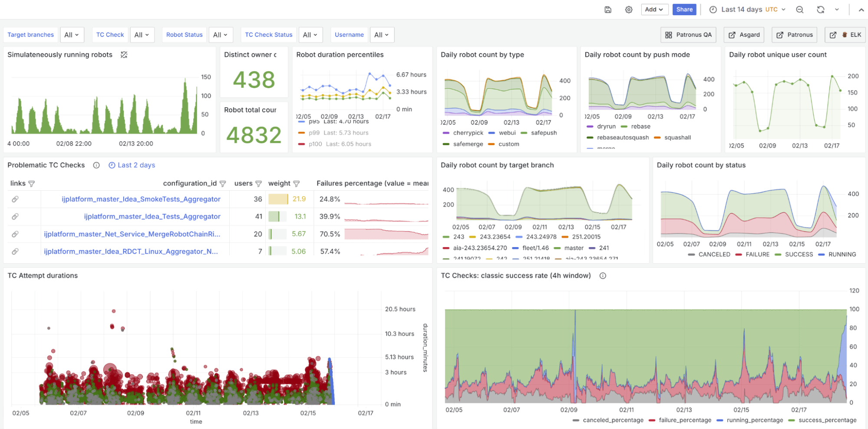The image size is (868, 429).
Task: Zoom out the time range with the magnifier icon
Action: point(799,9)
